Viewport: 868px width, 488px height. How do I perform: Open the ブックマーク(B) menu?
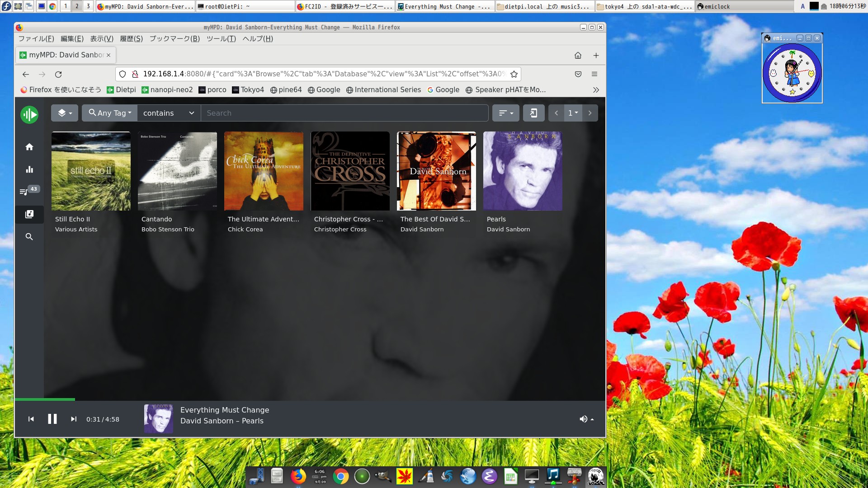pos(175,39)
